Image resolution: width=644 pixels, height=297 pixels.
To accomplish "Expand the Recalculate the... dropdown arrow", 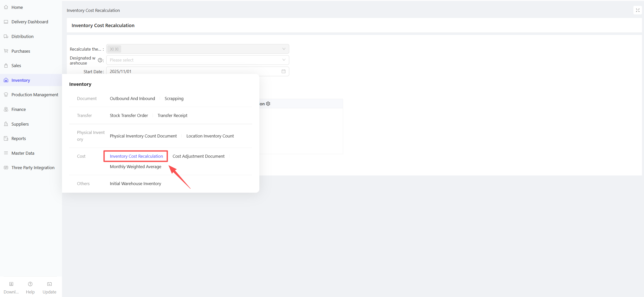I will (x=284, y=49).
